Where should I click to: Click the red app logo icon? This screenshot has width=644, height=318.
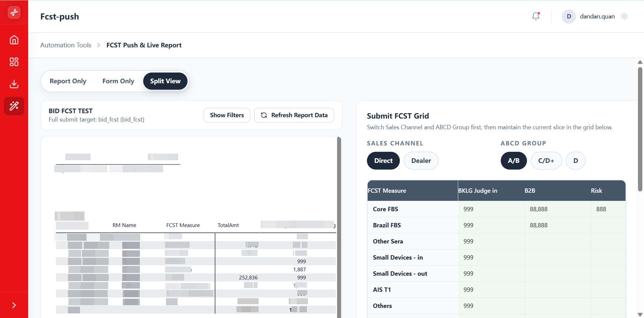pos(14,12)
